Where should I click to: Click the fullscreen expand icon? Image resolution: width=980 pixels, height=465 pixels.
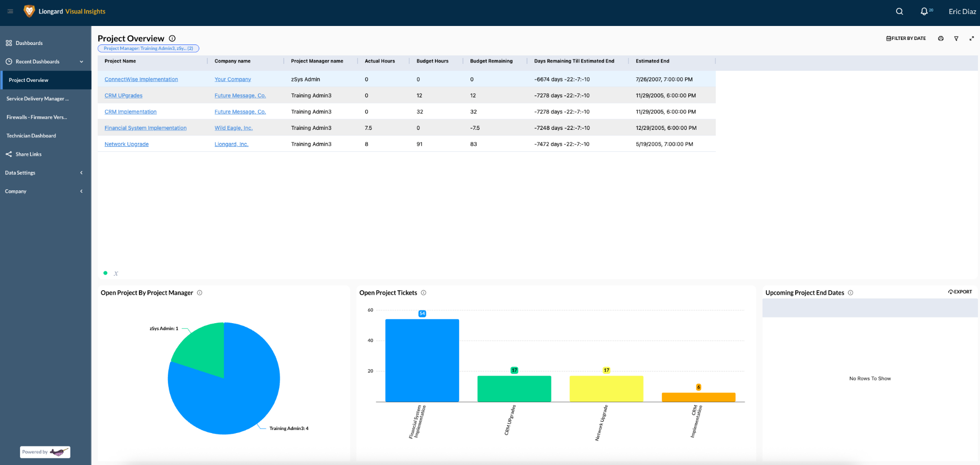(x=972, y=38)
